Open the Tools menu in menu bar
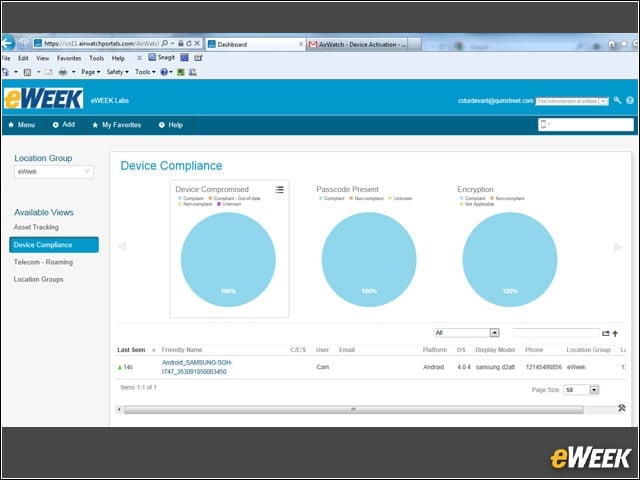This screenshot has width=640, height=480. point(97,58)
